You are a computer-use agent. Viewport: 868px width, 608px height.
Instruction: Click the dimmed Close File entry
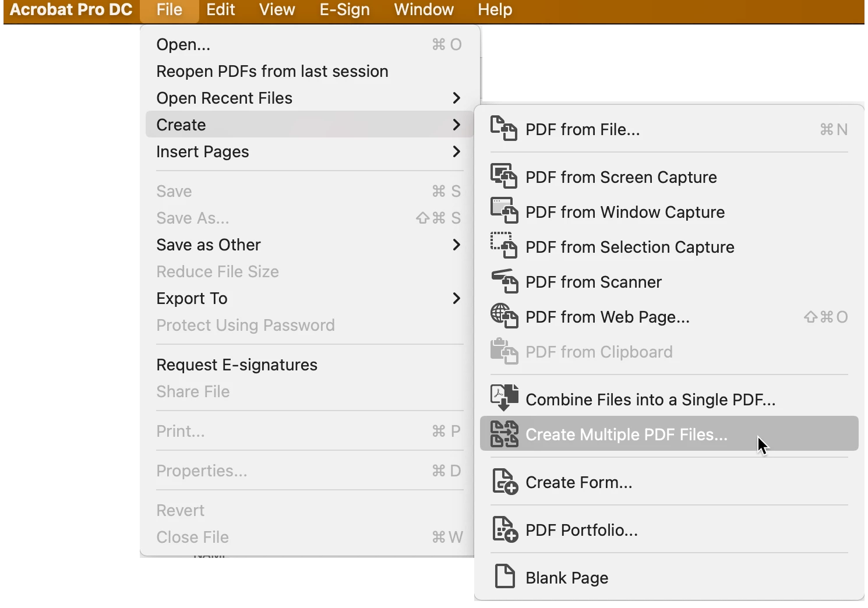point(309,537)
